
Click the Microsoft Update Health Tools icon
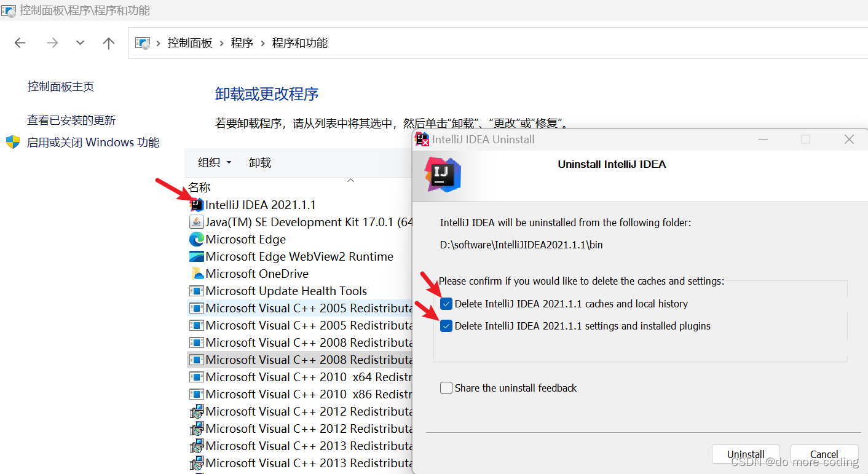tap(197, 291)
